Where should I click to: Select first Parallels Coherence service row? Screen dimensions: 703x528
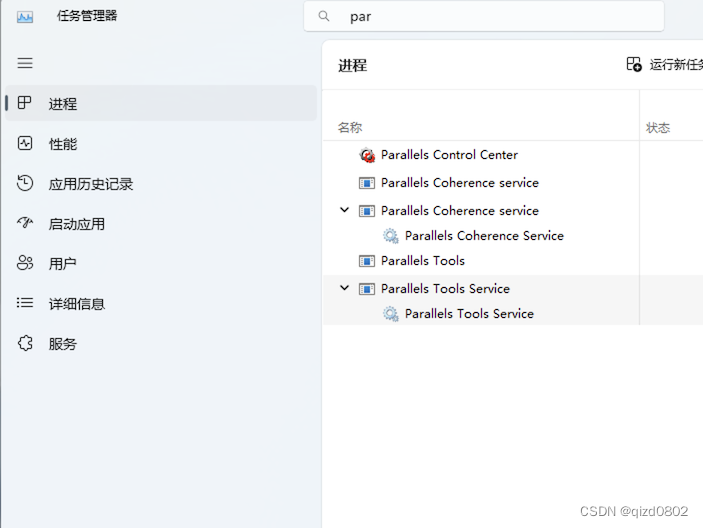(x=481, y=183)
